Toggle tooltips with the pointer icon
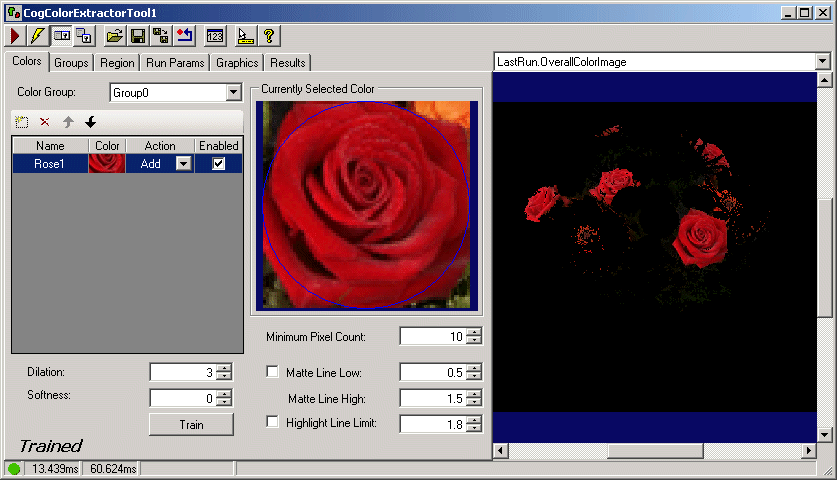 (x=246, y=36)
